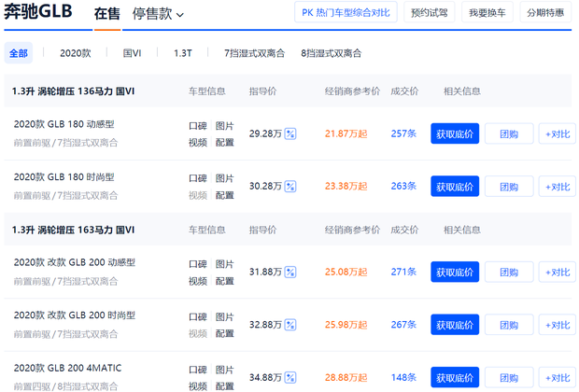
Task: Open 图片 for GLB 200 4MATIC
Action: pos(224,370)
